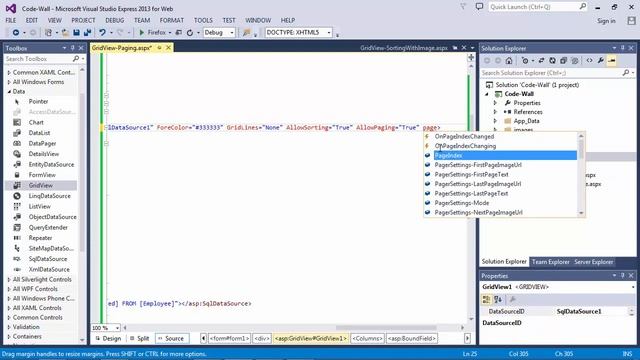Open the TOOLS menu
640x360 pixels.
203,20
